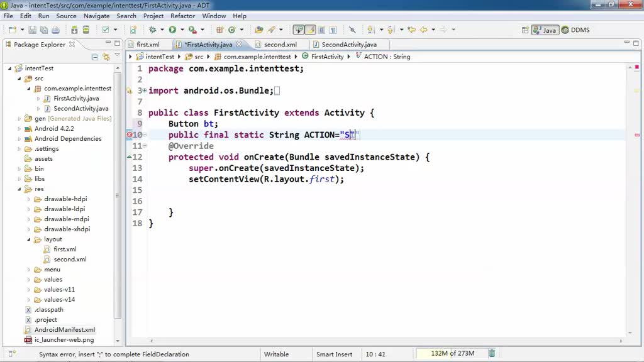Open the Android SDK Manager icon
The image size is (644, 362).
[74, 30]
